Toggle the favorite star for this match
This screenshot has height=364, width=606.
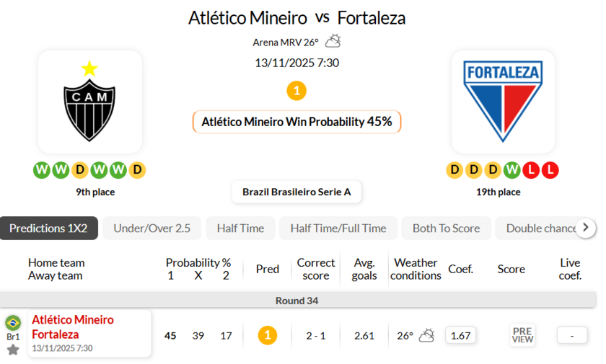click(x=13, y=350)
